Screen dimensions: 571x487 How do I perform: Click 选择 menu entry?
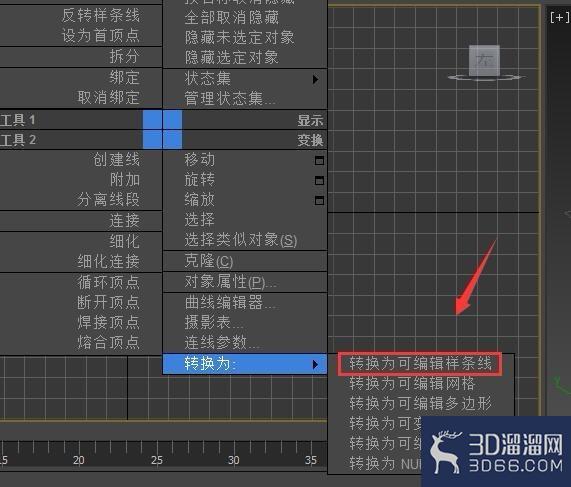coord(200,220)
